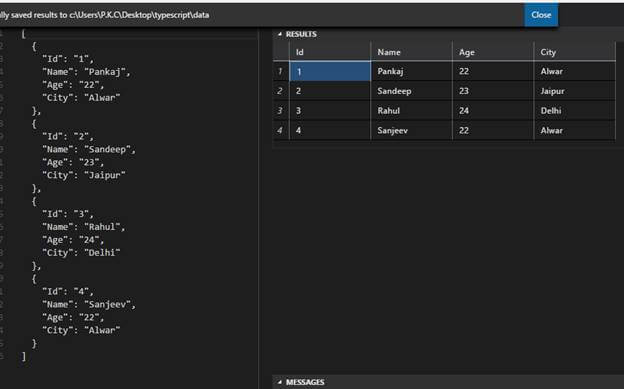The height and width of the screenshot is (389, 624).
Task: Select Alwar city cell in Pankaj's row
Action: pyautogui.click(x=575, y=71)
